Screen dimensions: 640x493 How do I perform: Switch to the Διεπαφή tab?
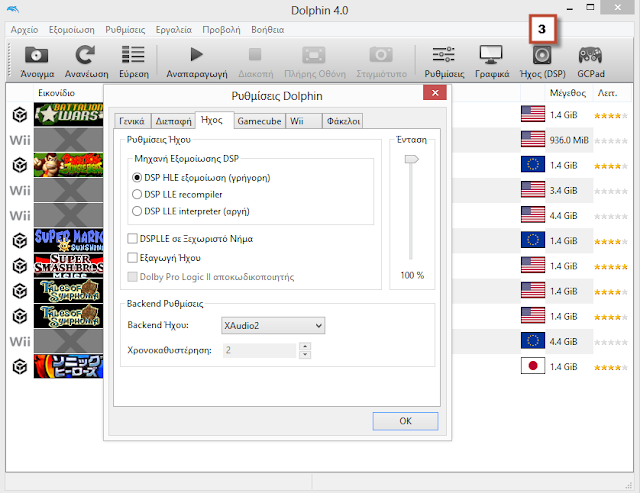tap(173, 121)
